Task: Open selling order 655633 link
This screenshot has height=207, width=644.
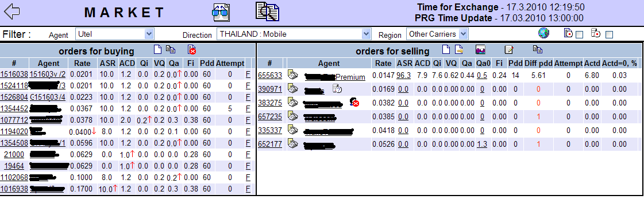Action: (270, 76)
